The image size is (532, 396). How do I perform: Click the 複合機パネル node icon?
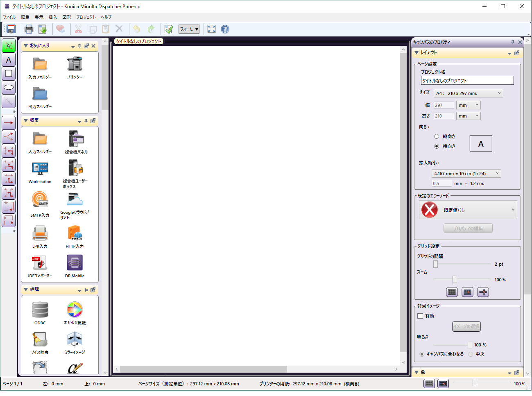point(76,139)
